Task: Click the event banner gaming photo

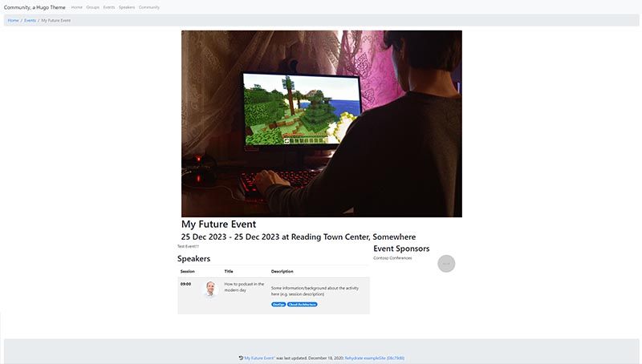Action: pos(322,123)
